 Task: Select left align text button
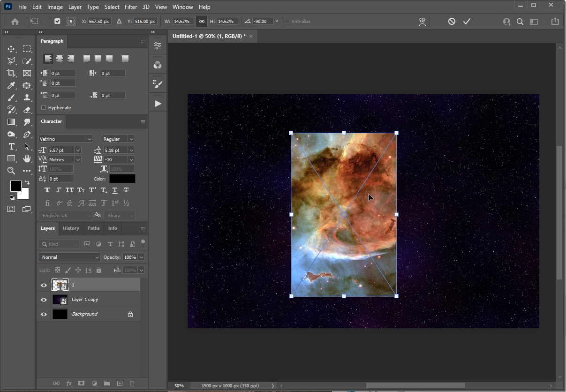pos(48,59)
